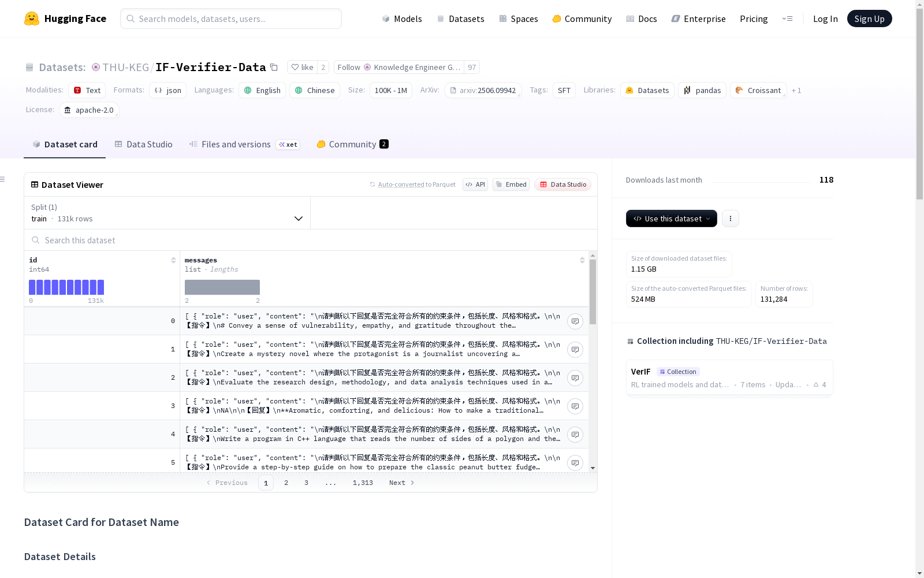Viewport: 924px width, 578px height.
Task: Select the 100K - 1M size tag
Action: coord(391,90)
